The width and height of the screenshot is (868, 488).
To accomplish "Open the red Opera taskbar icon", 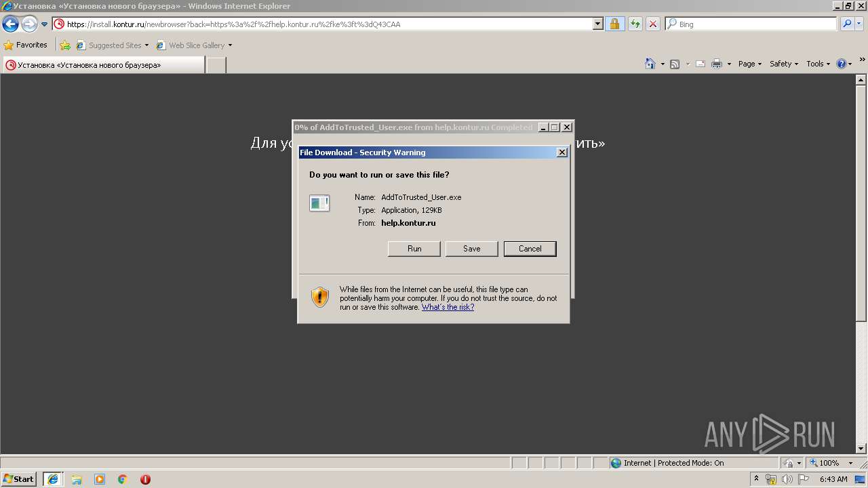I will tap(145, 479).
